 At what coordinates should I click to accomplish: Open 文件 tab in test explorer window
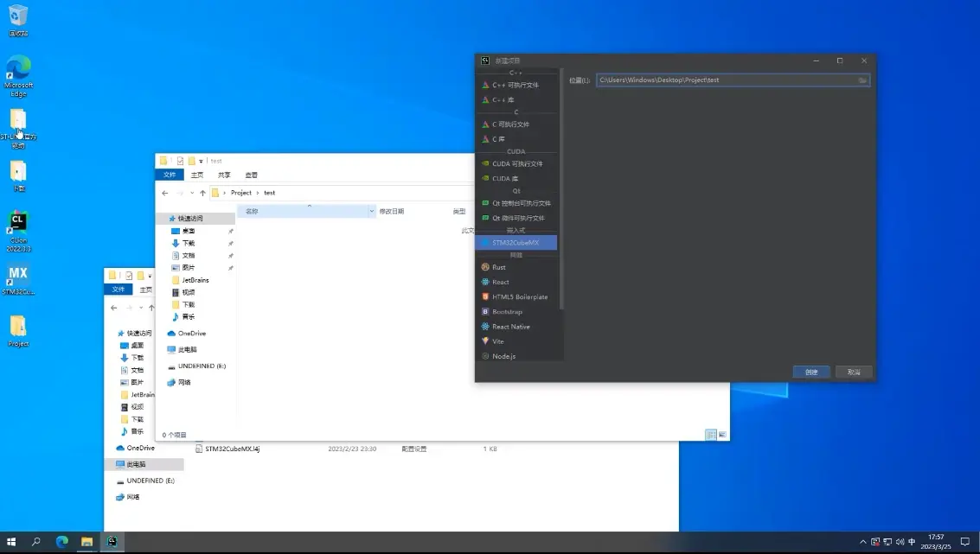click(x=170, y=175)
